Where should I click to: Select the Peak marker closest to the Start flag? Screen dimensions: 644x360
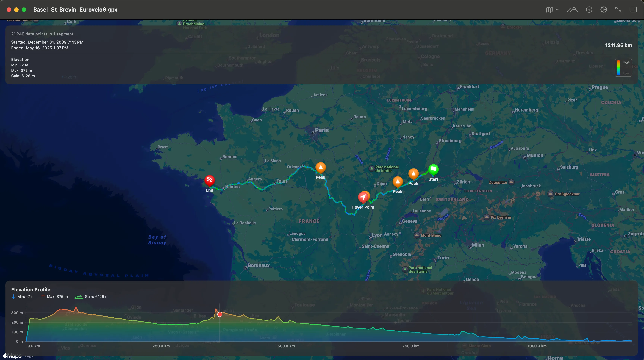(413, 174)
